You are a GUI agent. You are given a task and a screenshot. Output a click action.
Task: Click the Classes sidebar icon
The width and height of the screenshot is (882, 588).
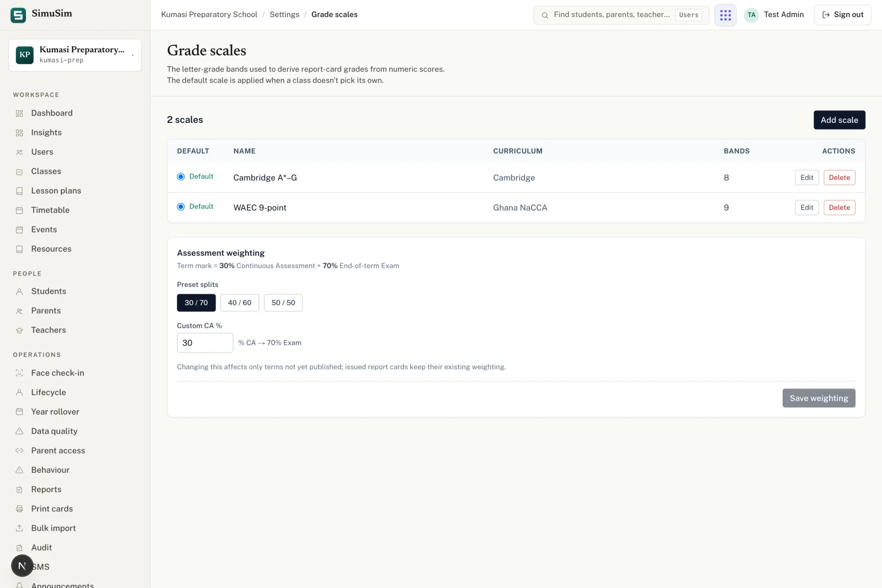[x=19, y=171]
